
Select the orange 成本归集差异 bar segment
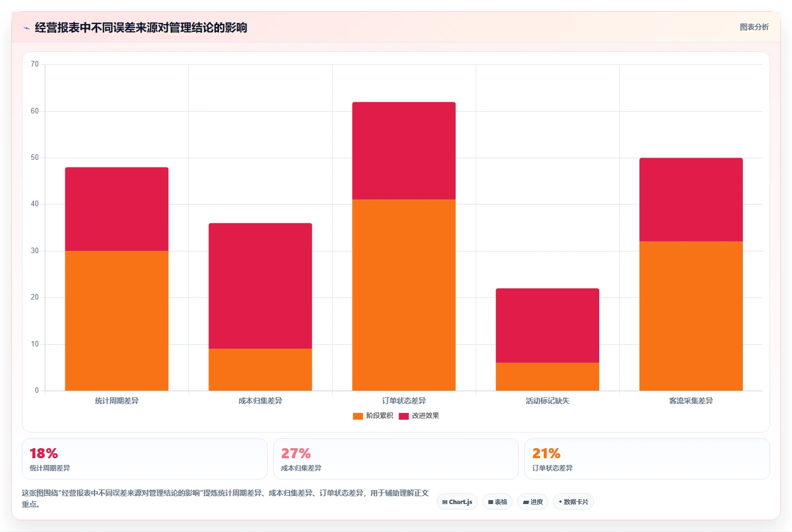pyautogui.click(x=260, y=370)
